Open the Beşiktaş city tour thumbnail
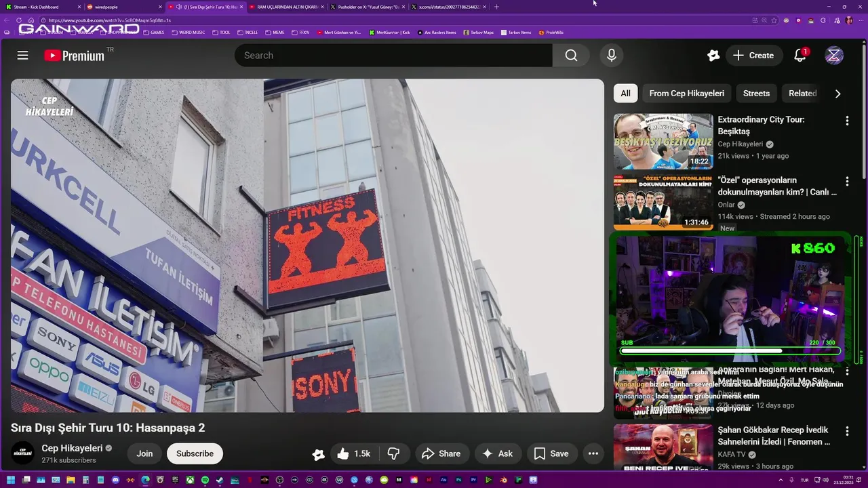 point(663,141)
